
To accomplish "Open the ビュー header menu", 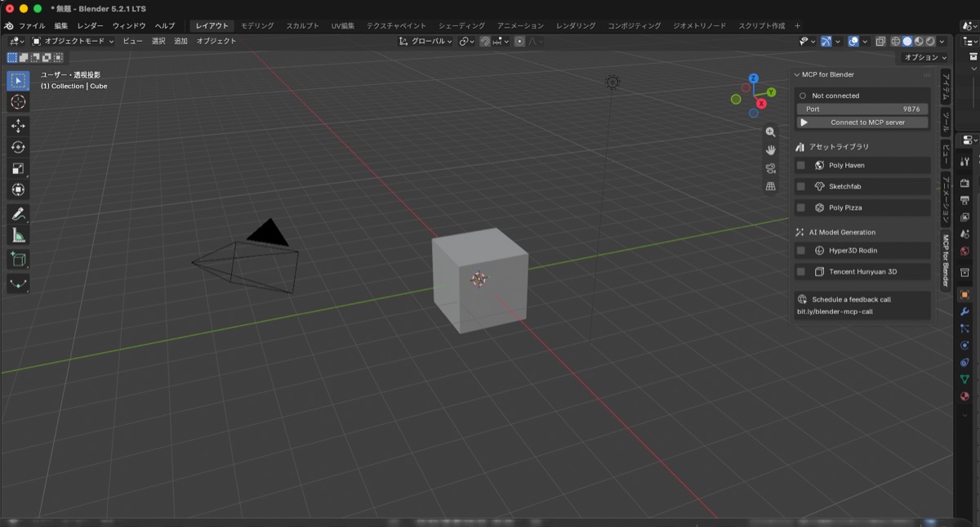I will (132, 41).
